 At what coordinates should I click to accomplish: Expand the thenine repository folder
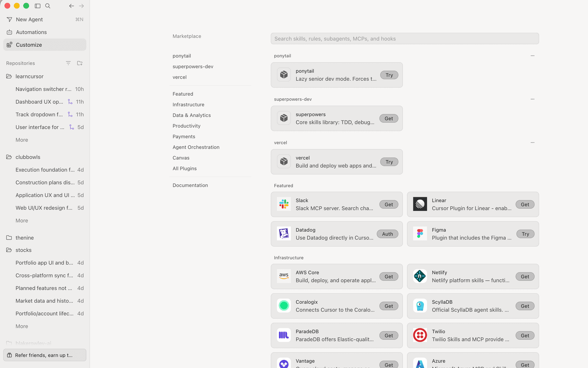pyautogui.click(x=9, y=238)
